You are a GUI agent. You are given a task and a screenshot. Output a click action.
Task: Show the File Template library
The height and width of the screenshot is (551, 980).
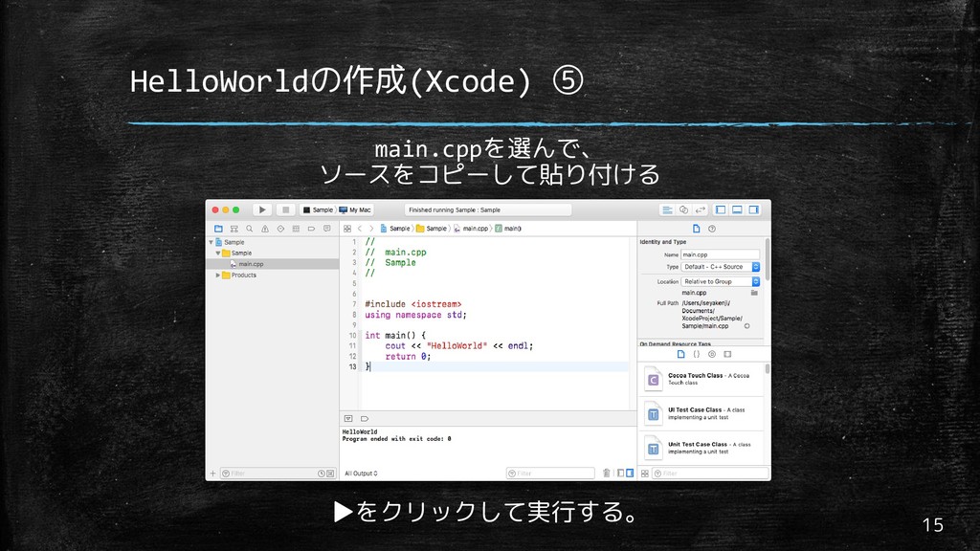681,354
